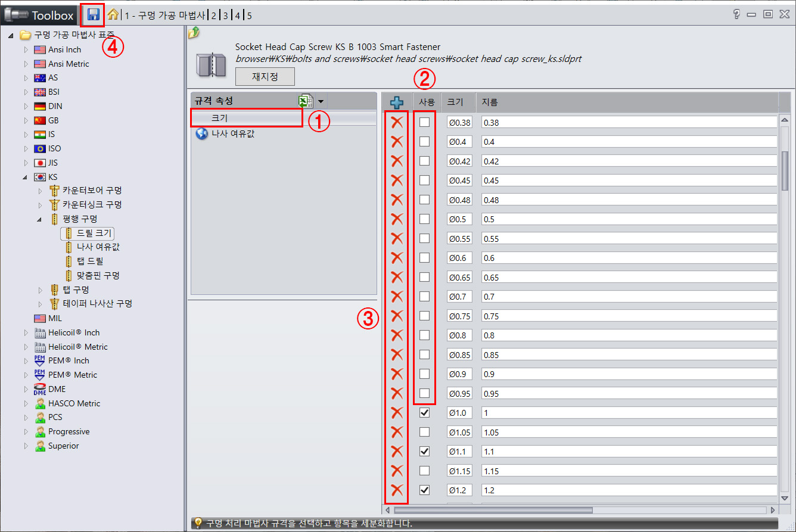Expand the Ansi Metric standard

[x=26, y=64]
